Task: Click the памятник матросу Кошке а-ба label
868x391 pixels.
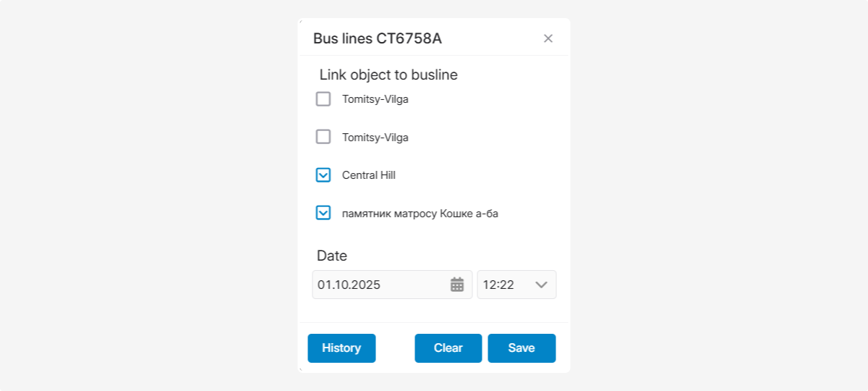Action: (420, 214)
